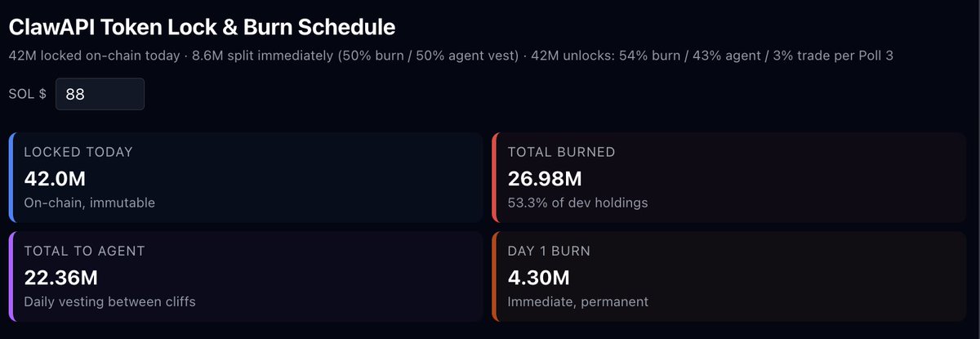Click the SOL $ label beside the input
Viewport: 980px width, 339px height.
[27, 94]
